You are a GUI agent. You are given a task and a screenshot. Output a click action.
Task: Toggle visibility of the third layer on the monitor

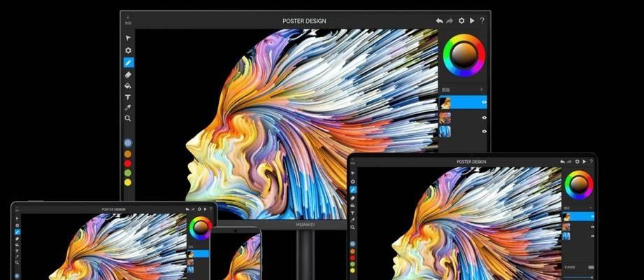485,131
